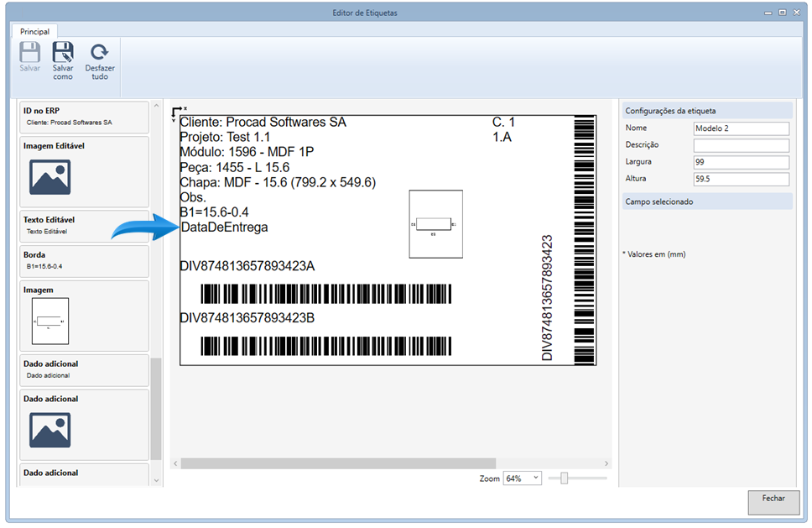
Task: Click the field list scroll-down arrow
Action: (156, 480)
